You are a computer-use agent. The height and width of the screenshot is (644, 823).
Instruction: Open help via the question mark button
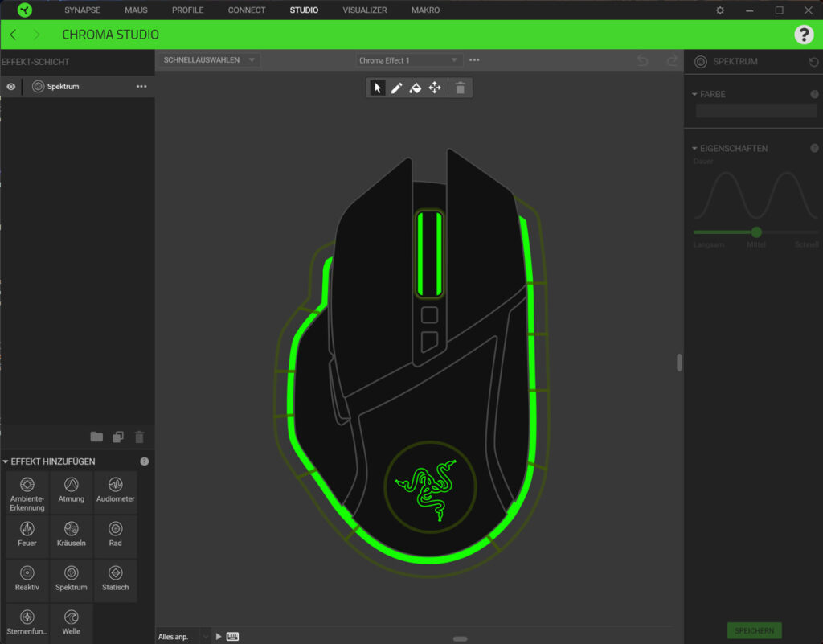coord(805,35)
